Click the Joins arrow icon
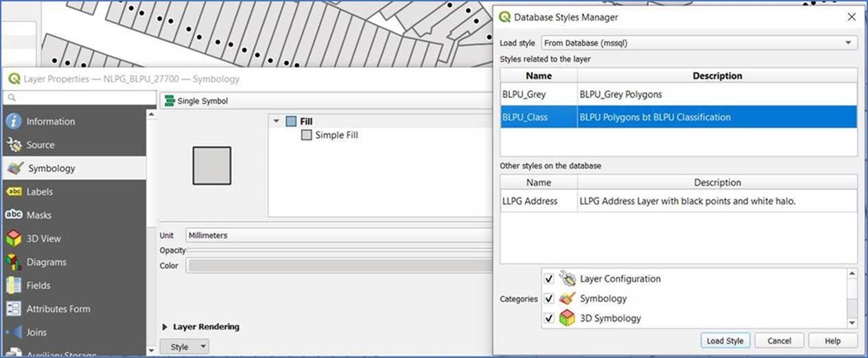 click(14, 332)
